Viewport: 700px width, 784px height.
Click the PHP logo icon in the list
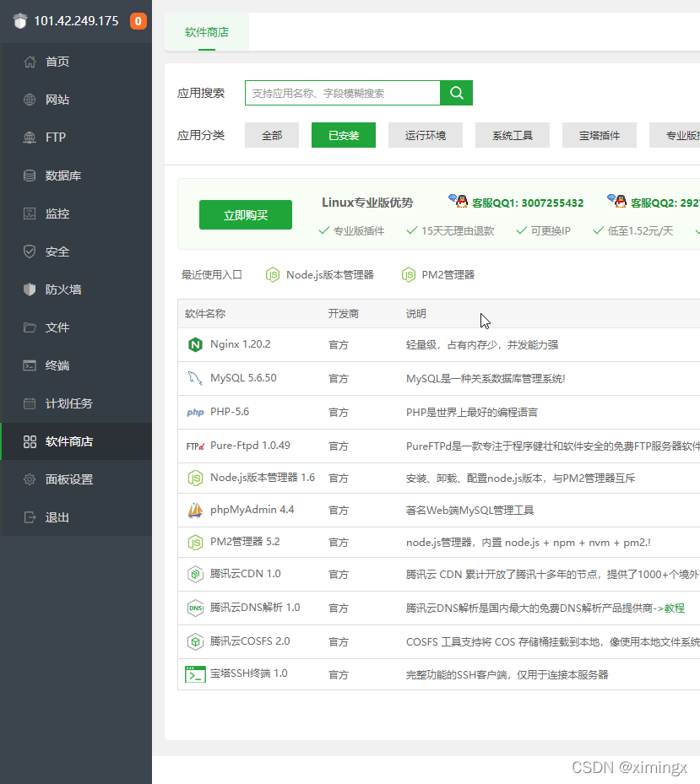click(x=195, y=413)
